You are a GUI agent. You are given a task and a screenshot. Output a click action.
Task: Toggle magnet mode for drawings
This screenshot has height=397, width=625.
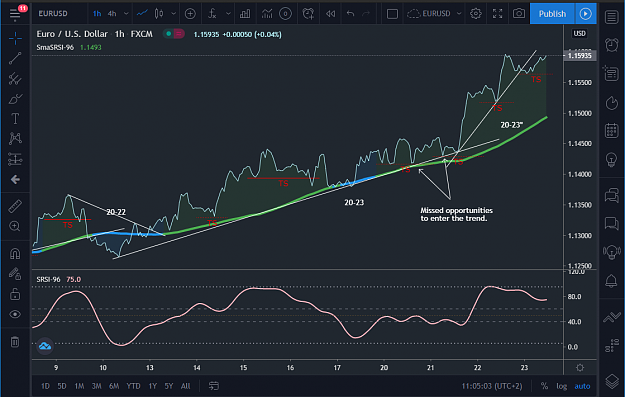[15, 254]
